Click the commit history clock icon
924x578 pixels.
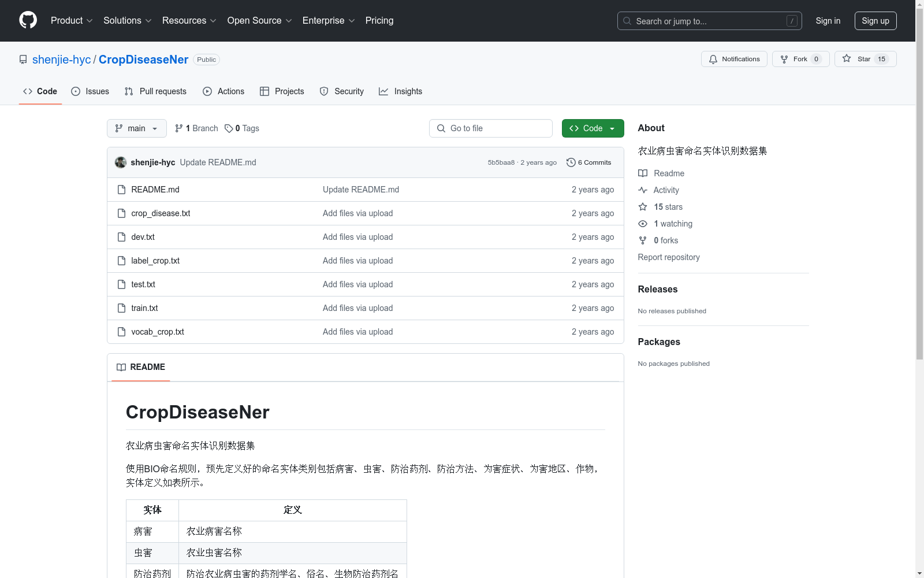[x=571, y=162]
